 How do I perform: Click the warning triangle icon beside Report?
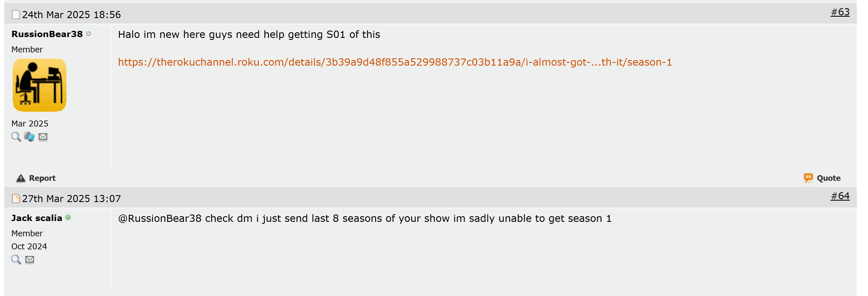21,178
